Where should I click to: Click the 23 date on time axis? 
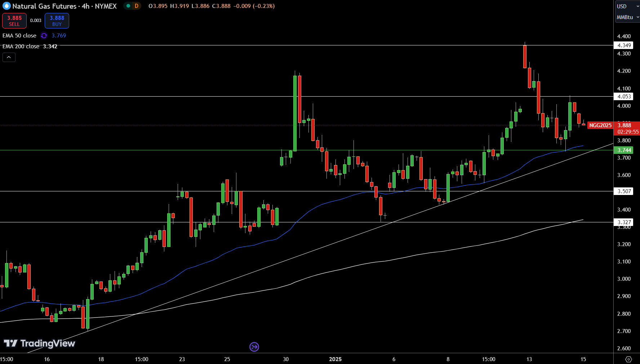coord(182,359)
